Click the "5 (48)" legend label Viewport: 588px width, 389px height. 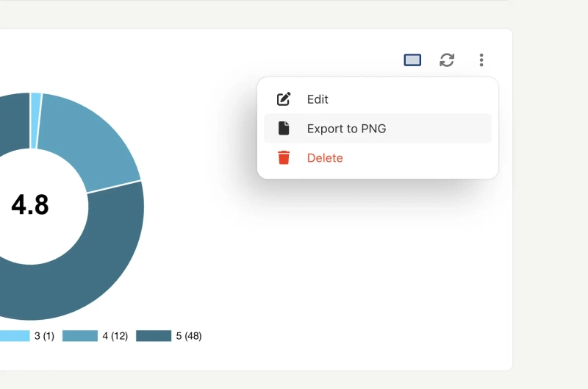(189, 336)
